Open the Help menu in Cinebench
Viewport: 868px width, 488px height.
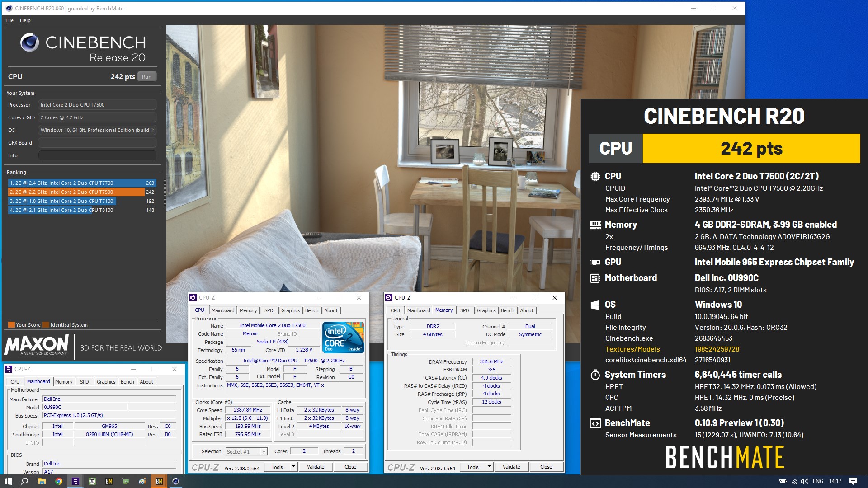point(25,20)
